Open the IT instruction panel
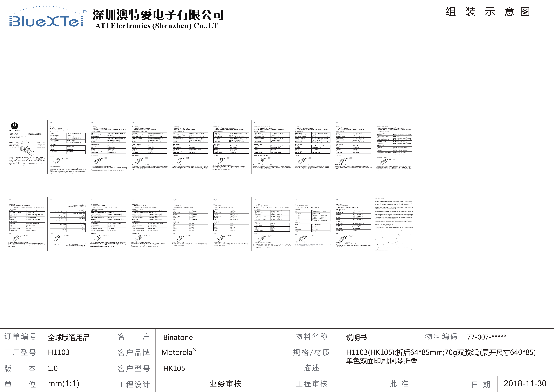 point(272,147)
